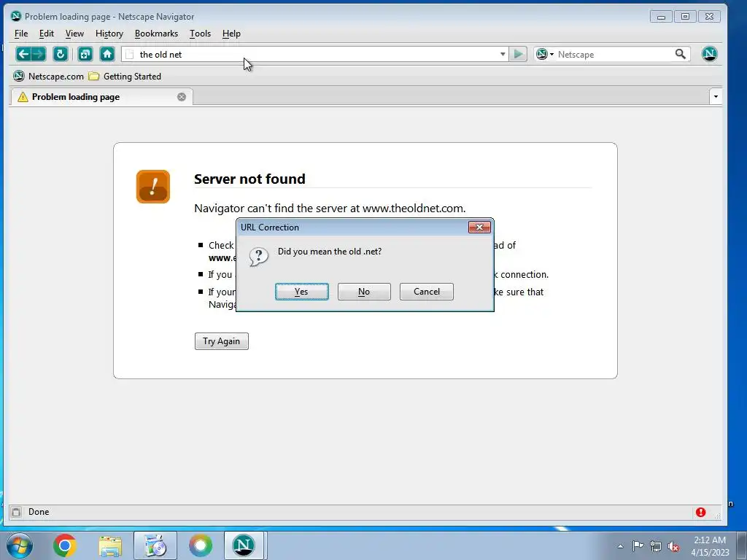Open a new tab via toolbar icon
Screen dimensions: 747x560
(85, 54)
